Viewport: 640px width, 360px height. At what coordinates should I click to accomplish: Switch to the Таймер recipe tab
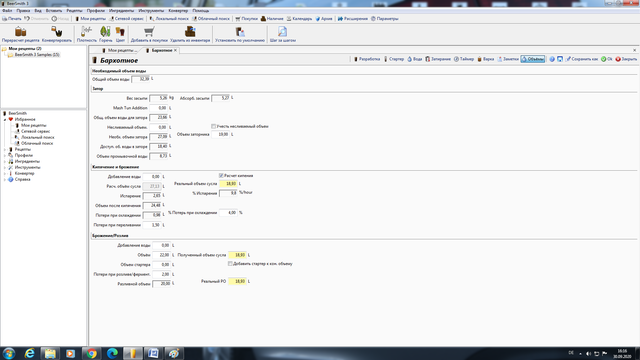pyautogui.click(x=464, y=59)
